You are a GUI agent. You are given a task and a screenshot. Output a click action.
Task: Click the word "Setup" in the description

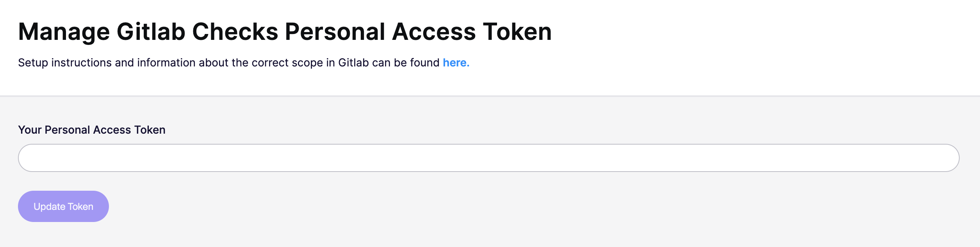pos(33,63)
